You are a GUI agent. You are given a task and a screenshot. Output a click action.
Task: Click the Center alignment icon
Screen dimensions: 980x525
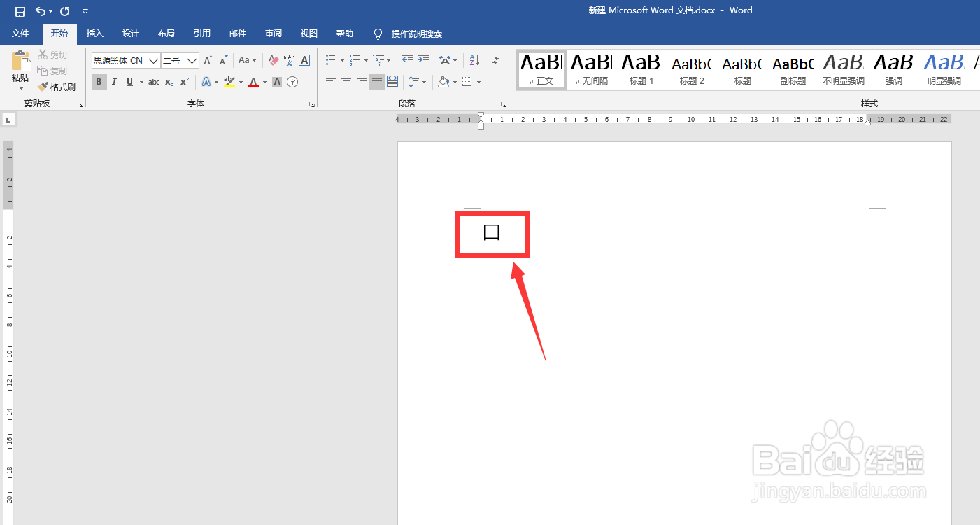[x=346, y=82]
